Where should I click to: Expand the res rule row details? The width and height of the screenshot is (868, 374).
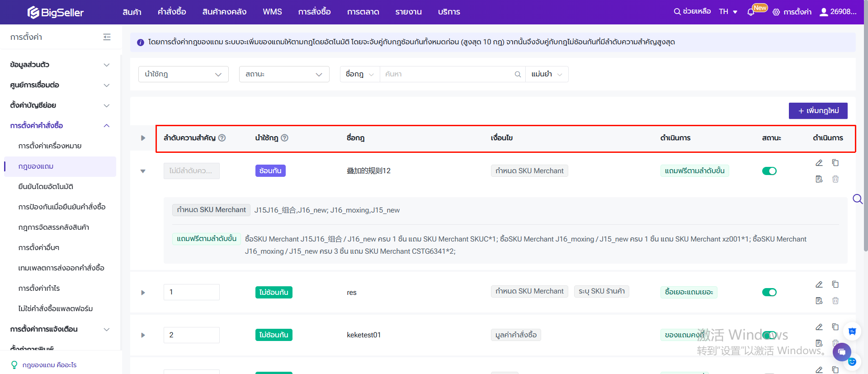coord(143,293)
